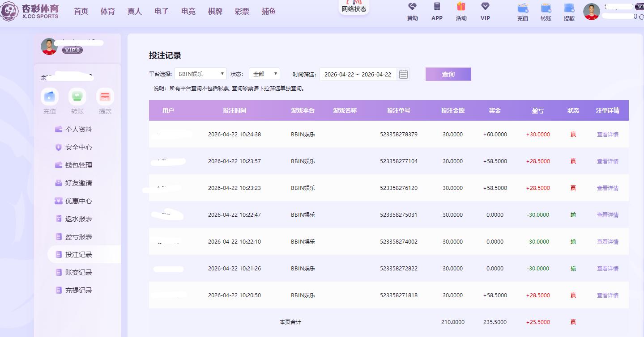Click the 提款 withdraw icon in top bar
This screenshot has height=337, width=644.
pyautogui.click(x=569, y=8)
